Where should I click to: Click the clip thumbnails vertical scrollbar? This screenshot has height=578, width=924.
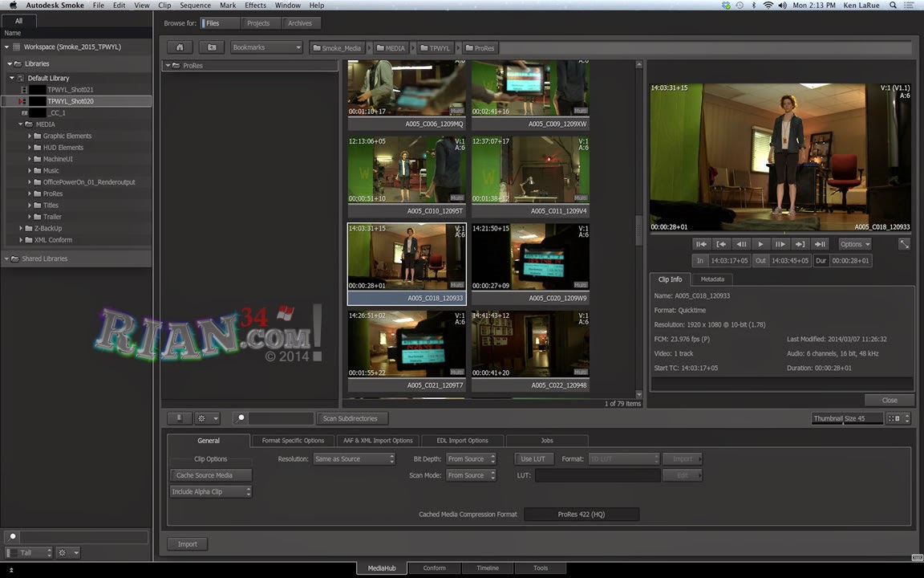point(638,230)
